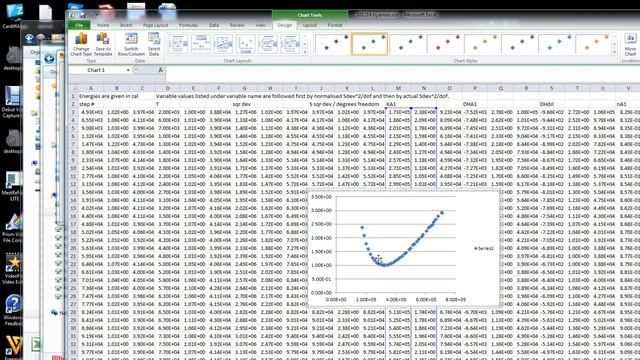Pick the orange marker chart style thumbnail
Image resolution: width=640 pixels, height=360 pixels.
pyautogui.click(x=593, y=44)
